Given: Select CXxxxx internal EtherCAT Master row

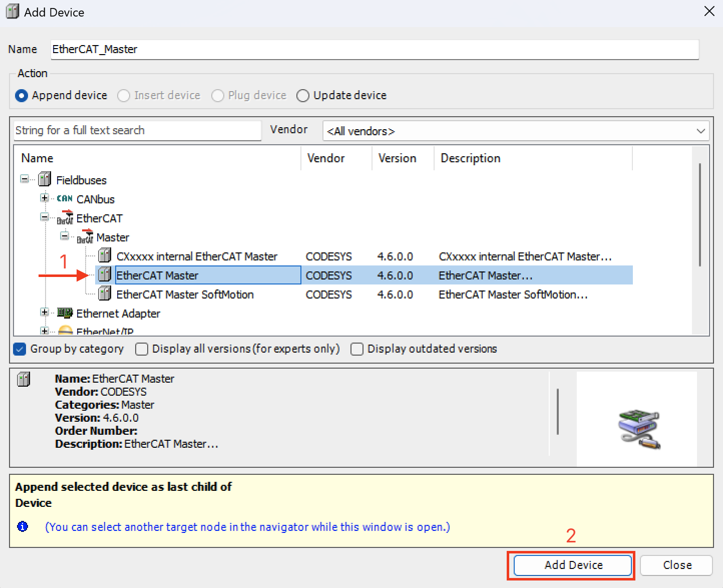Looking at the screenshot, I should click(364, 256).
